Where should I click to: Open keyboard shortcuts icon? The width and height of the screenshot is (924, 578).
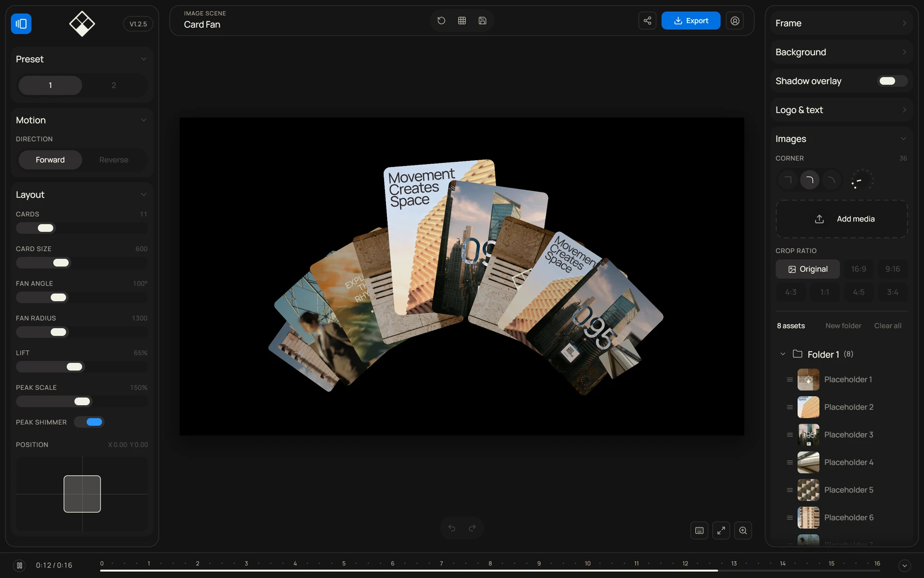tap(699, 531)
